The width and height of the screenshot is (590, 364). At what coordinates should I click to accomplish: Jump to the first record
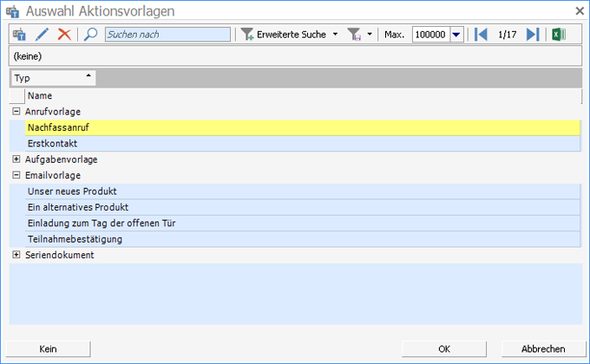(481, 35)
